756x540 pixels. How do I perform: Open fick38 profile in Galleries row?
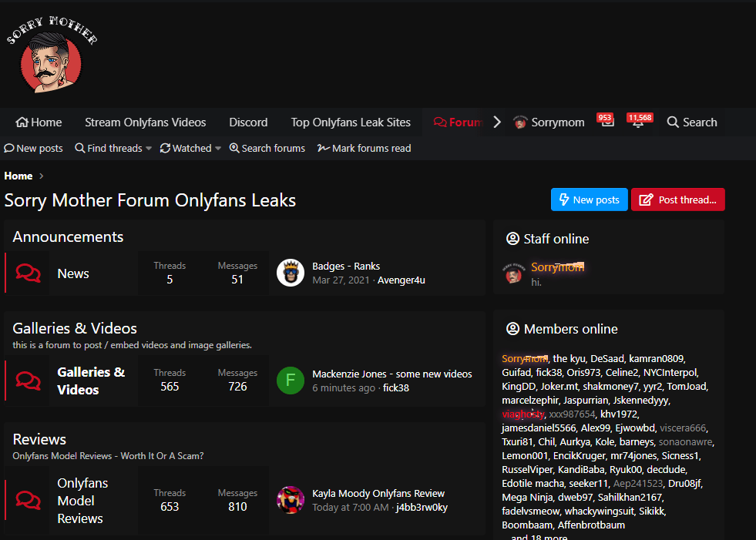(x=396, y=388)
